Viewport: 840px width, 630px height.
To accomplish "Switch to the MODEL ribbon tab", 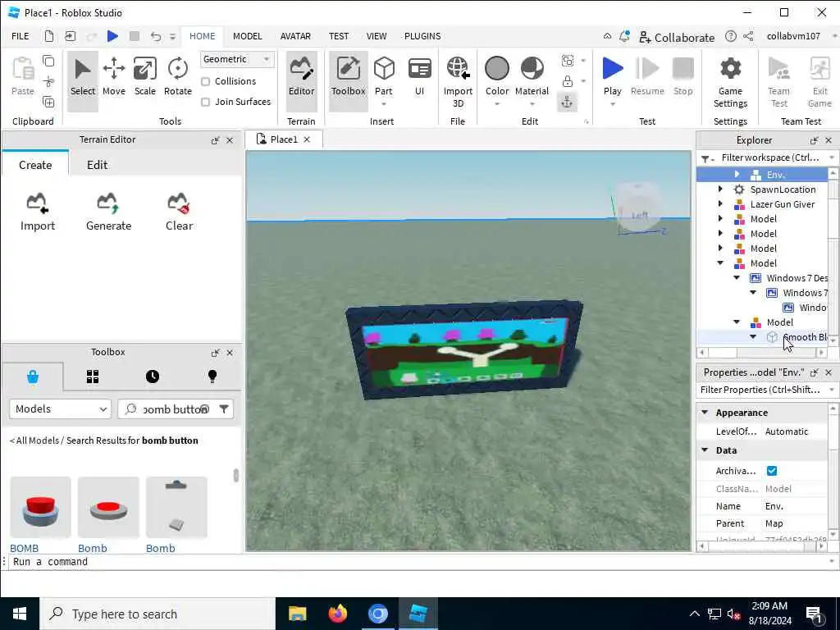I will (x=247, y=36).
